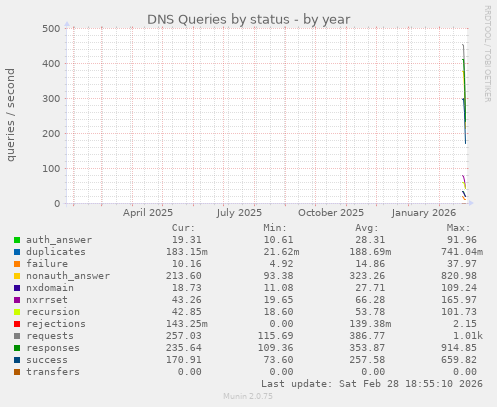This screenshot has height=407, width=497.
Task: Click the Min: column header
Action: tap(275, 228)
